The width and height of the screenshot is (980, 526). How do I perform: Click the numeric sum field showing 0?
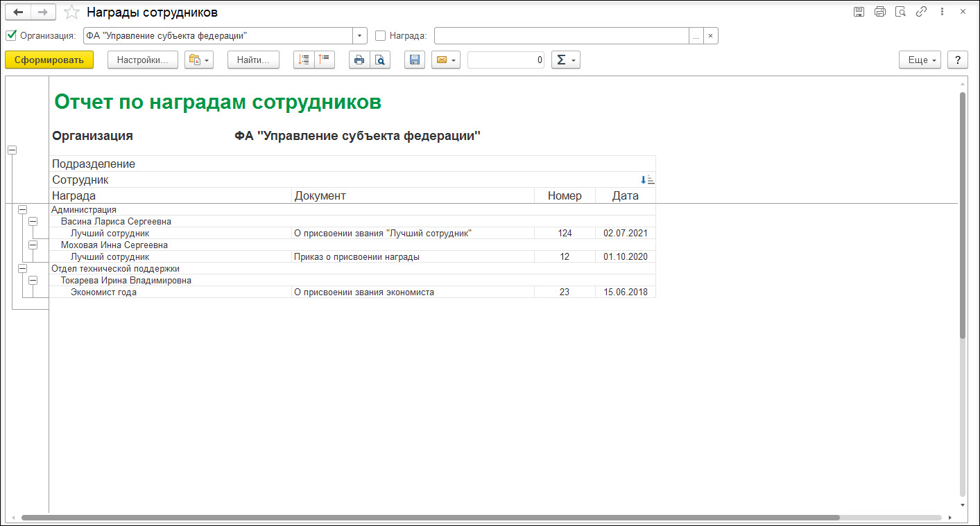pyautogui.click(x=506, y=60)
